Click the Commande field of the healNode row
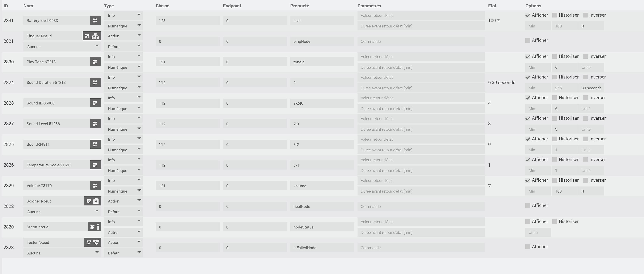This screenshot has height=274, width=644. click(x=421, y=207)
